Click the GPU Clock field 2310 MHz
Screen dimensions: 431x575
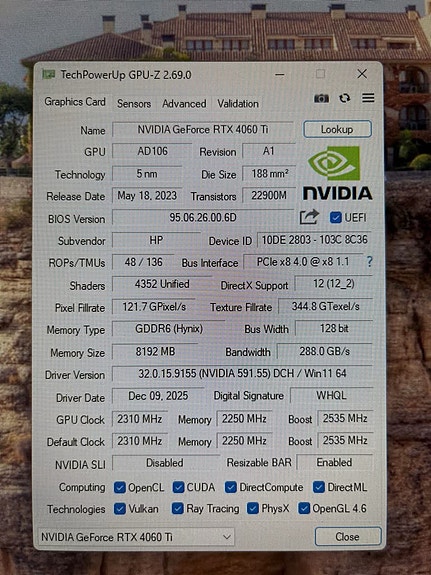(x=139, y=419)
